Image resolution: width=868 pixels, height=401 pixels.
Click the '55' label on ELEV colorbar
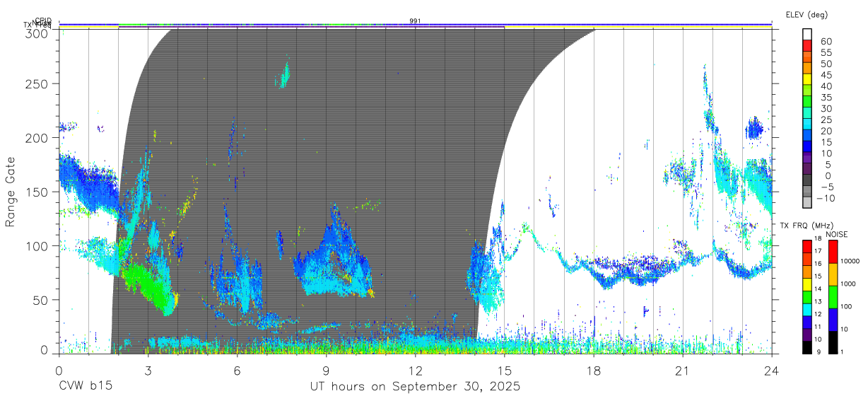click(826, 52)
